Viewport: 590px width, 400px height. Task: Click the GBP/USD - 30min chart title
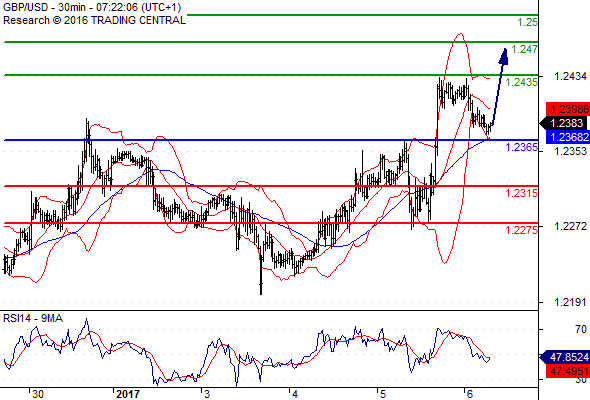[x=92, y=7]
